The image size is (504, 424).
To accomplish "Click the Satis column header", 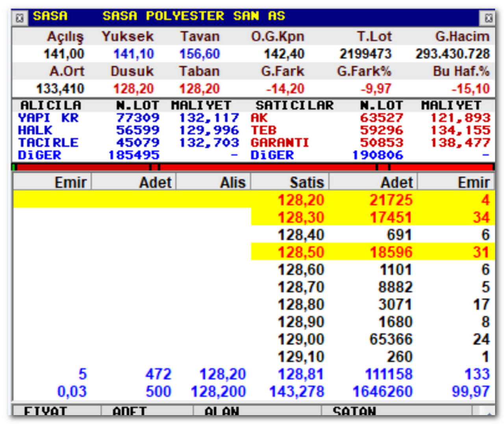I will point(290,182).
